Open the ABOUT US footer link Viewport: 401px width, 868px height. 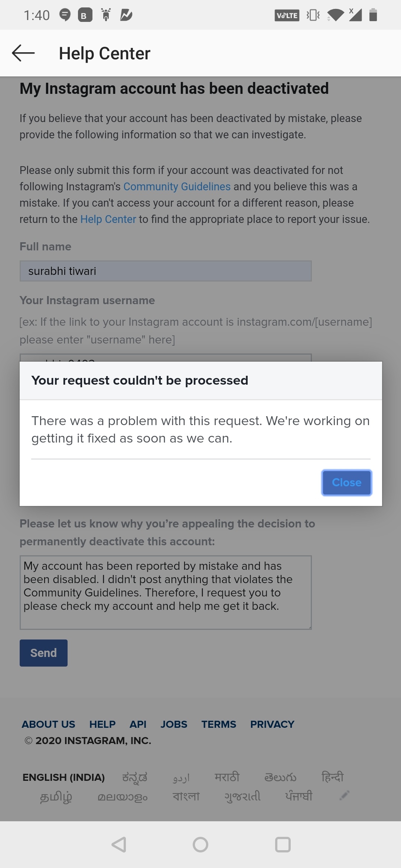point(48,724)
